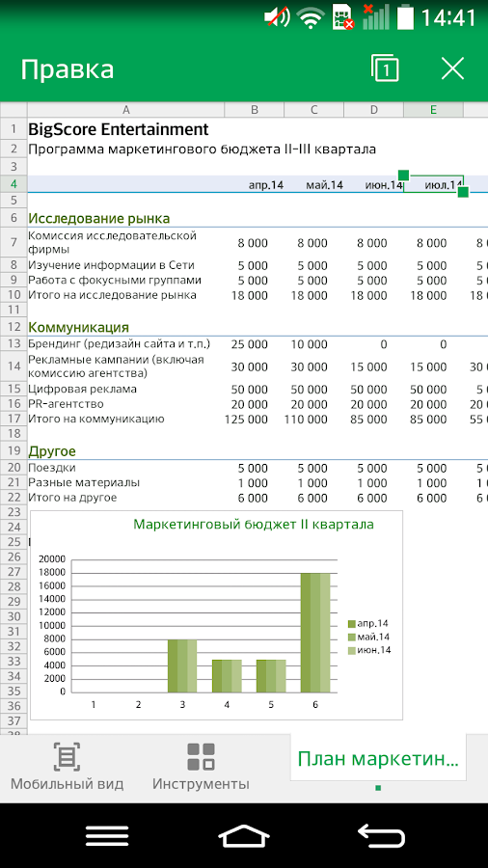Select the июн.14 header cell
488x868 pixels.
coord(384,185)
